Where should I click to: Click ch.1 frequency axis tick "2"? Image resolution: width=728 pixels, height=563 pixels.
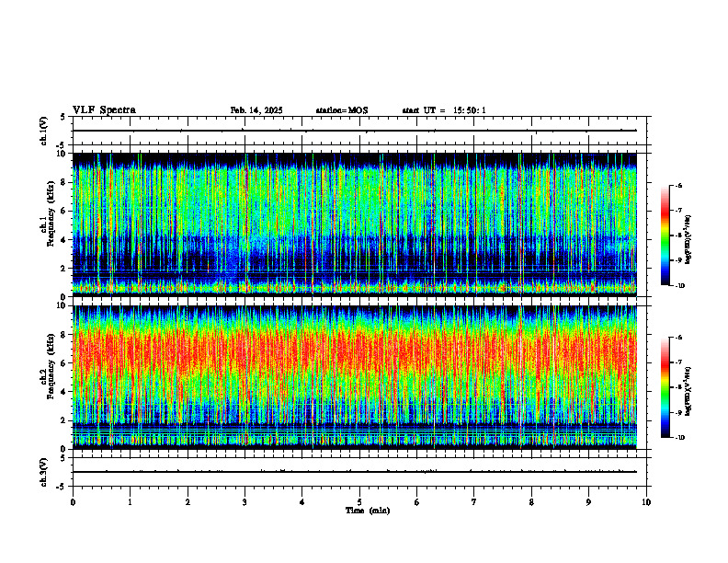pyautogui.click(x=64, y=268)
